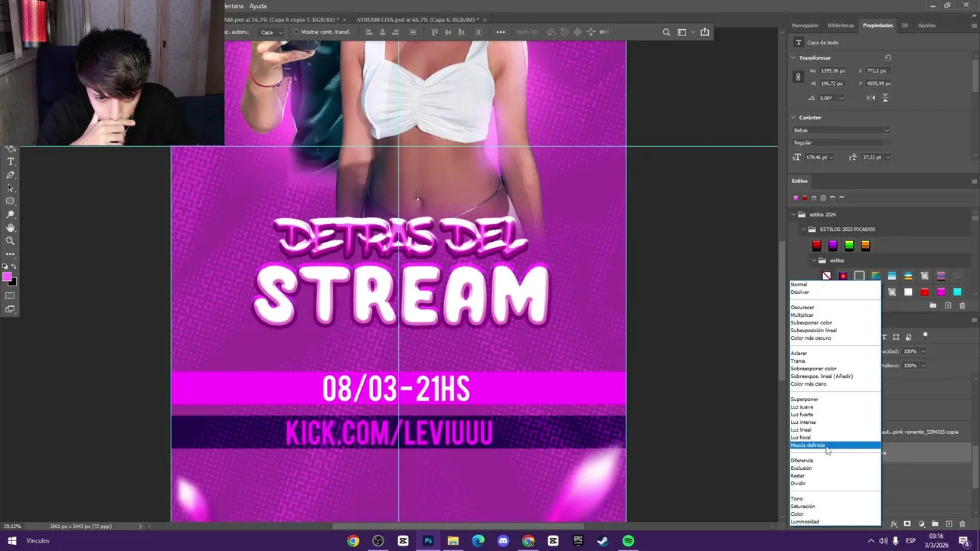Screen dimensions: 980x551
Task: Open Discord from the taskbar
Action: pos(503,541)
